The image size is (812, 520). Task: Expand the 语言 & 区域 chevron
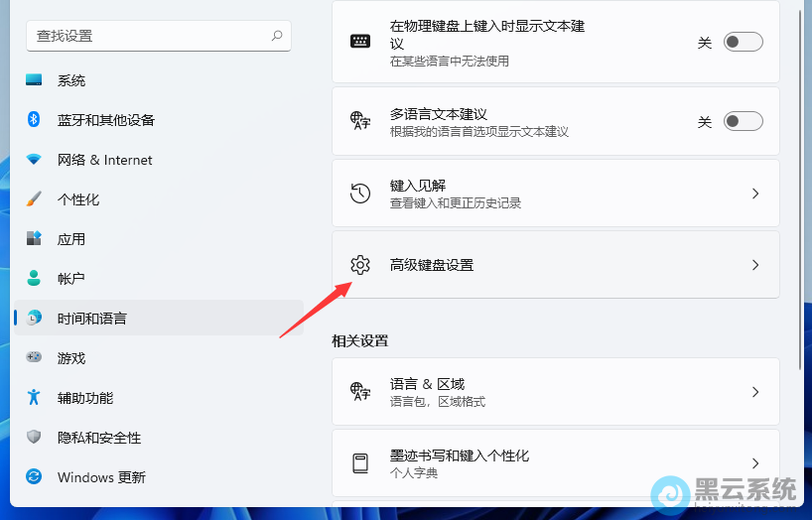[754, 392]
